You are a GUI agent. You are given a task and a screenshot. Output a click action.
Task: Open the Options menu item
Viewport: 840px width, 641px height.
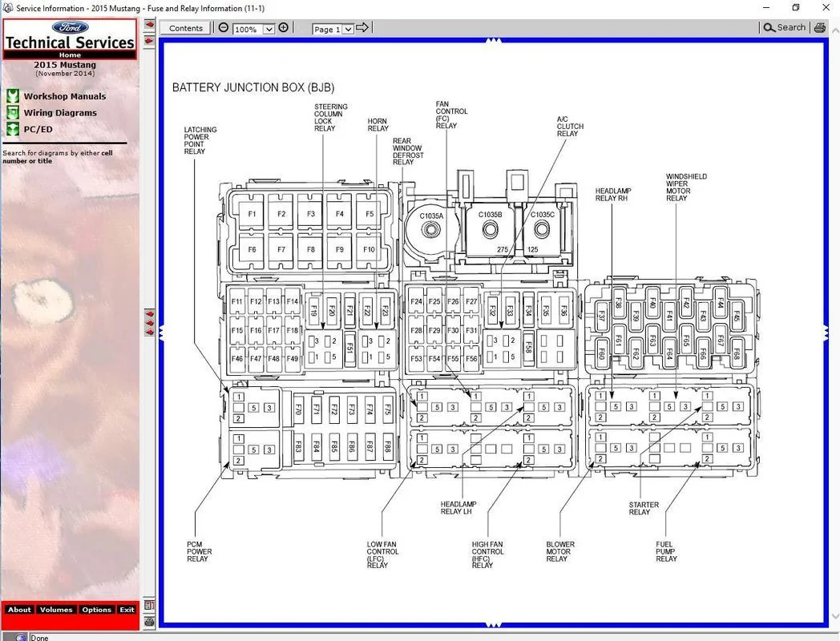point(96,610)
